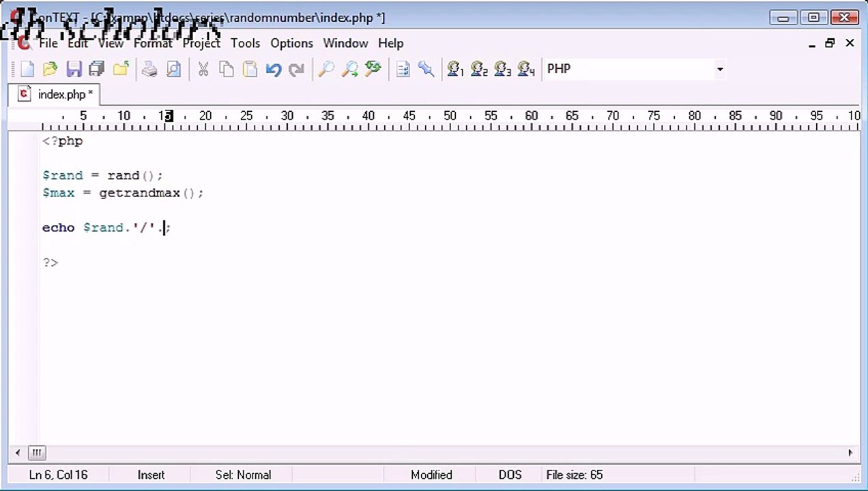Image resolution: width=868 pixels, height=491 pixels.
Task: Paste from clipboard icon
Action: coord(250,69)
